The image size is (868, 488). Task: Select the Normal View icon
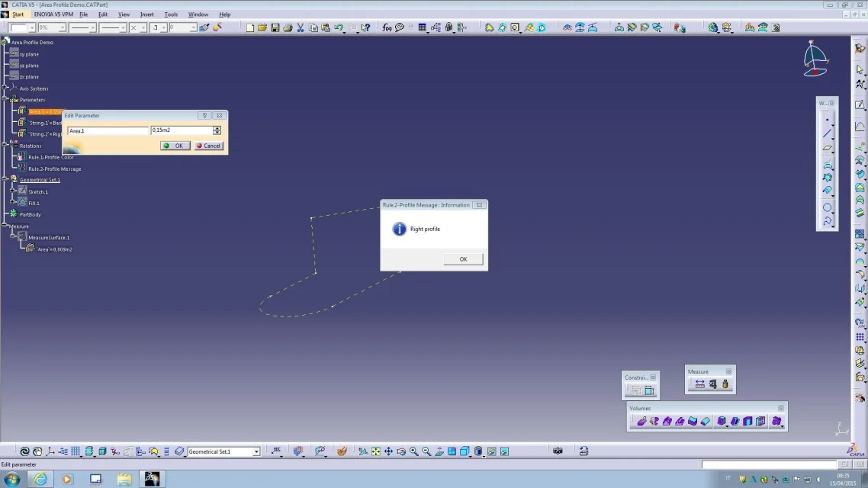pyautogui.click(x=439, y=451)
